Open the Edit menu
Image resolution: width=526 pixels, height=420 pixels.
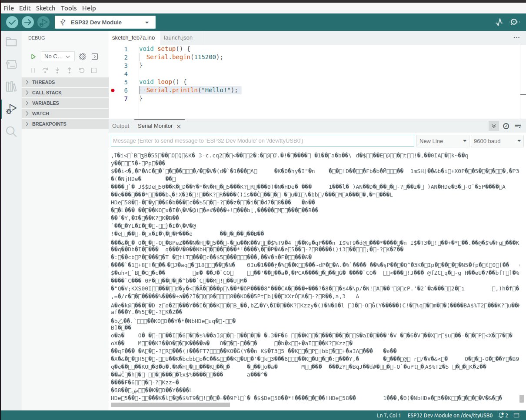point(25,8)
